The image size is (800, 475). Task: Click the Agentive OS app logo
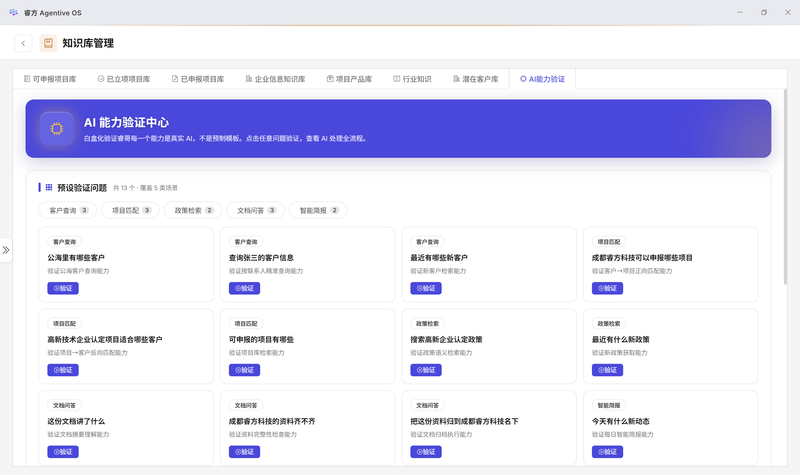pyautogui.click(x=13, y=12)
